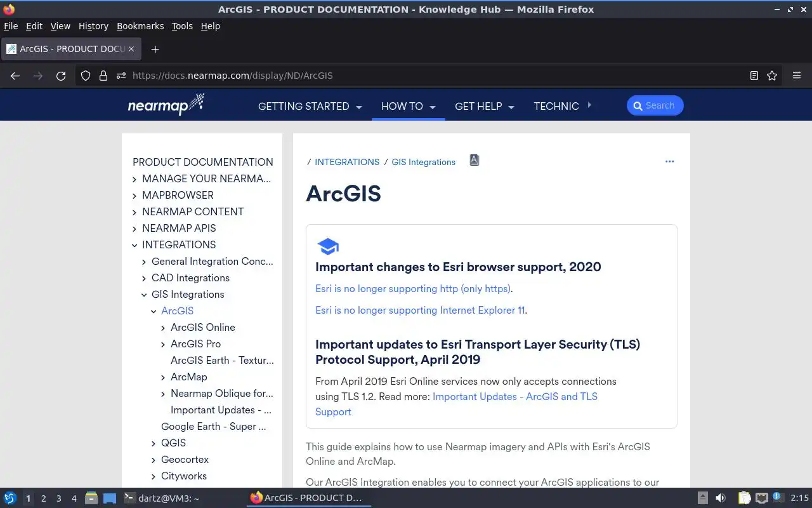
Task: Click the Search field in header
Action: (x=655, y=105)
